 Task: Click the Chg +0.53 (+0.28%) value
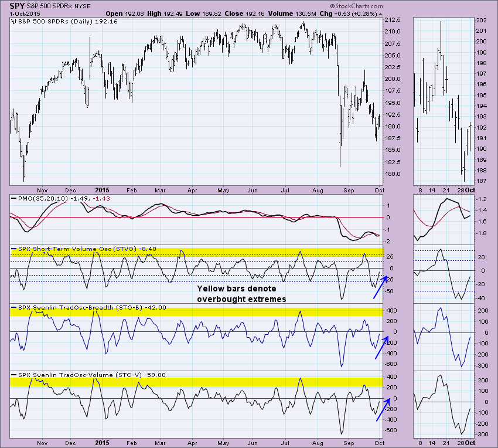(349, 13)
